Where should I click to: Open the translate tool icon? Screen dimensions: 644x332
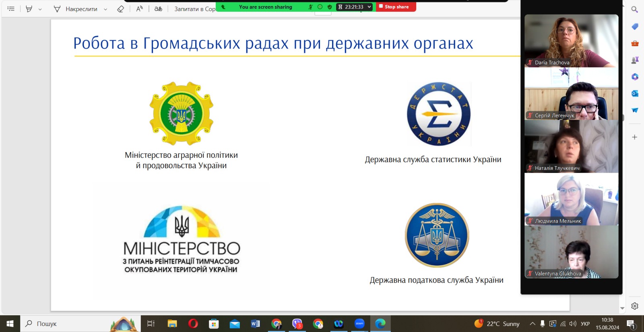coord(158,9)
